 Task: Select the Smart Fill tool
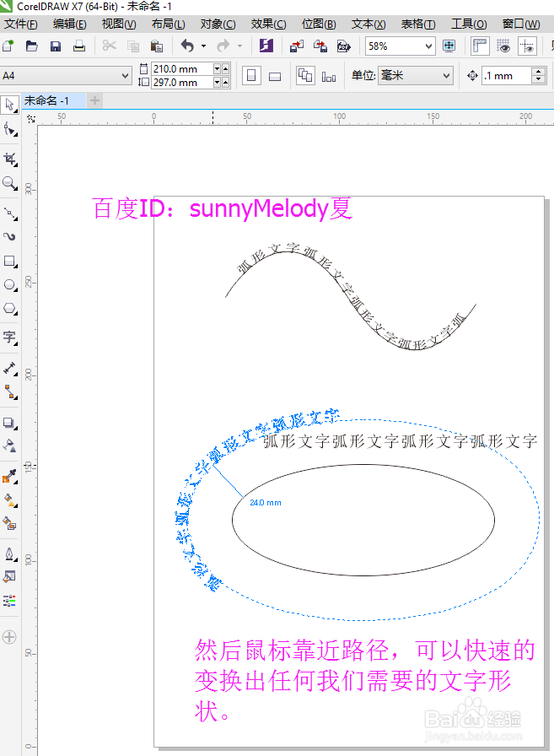(9, 524)
